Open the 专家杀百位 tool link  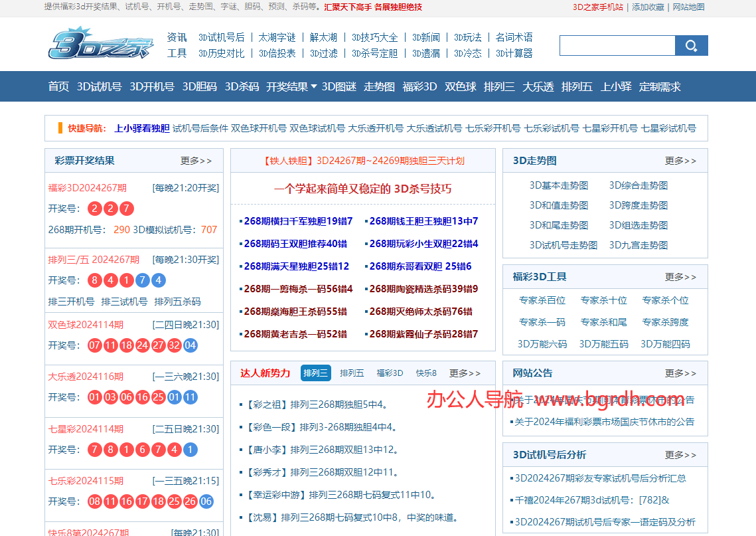coord(542,300)
